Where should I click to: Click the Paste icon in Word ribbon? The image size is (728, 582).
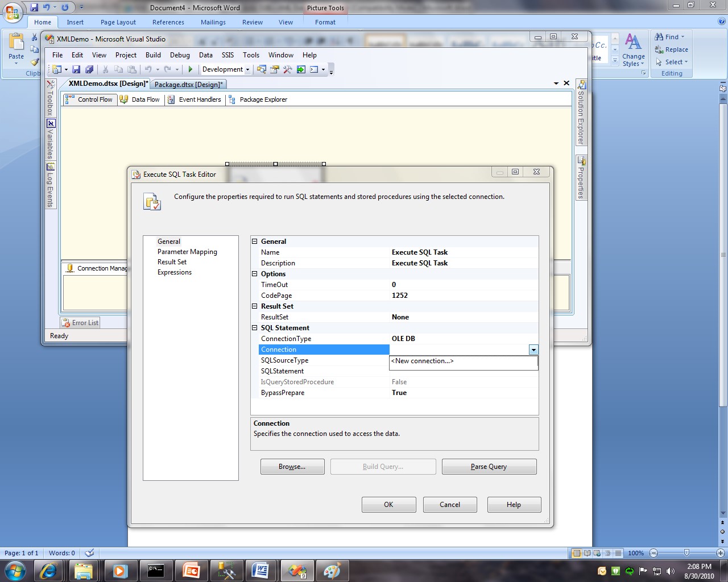click(16, 43)
